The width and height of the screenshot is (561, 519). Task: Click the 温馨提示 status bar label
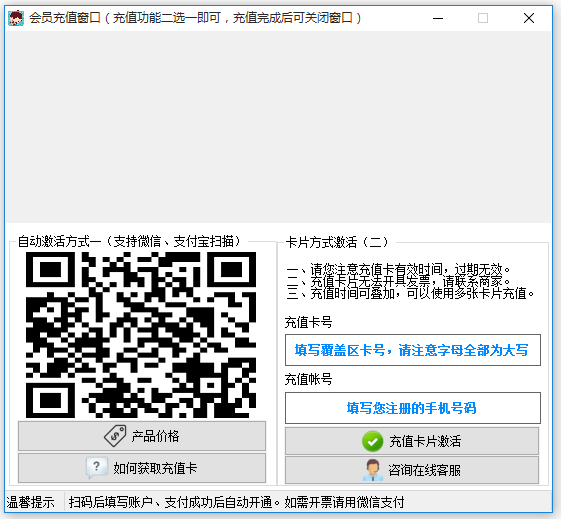click(x=30, y=502)
